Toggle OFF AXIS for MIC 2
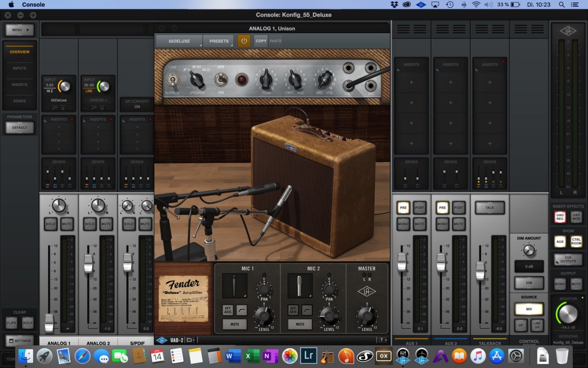Viewport: 588px width, 368px height. coord(293,309)
